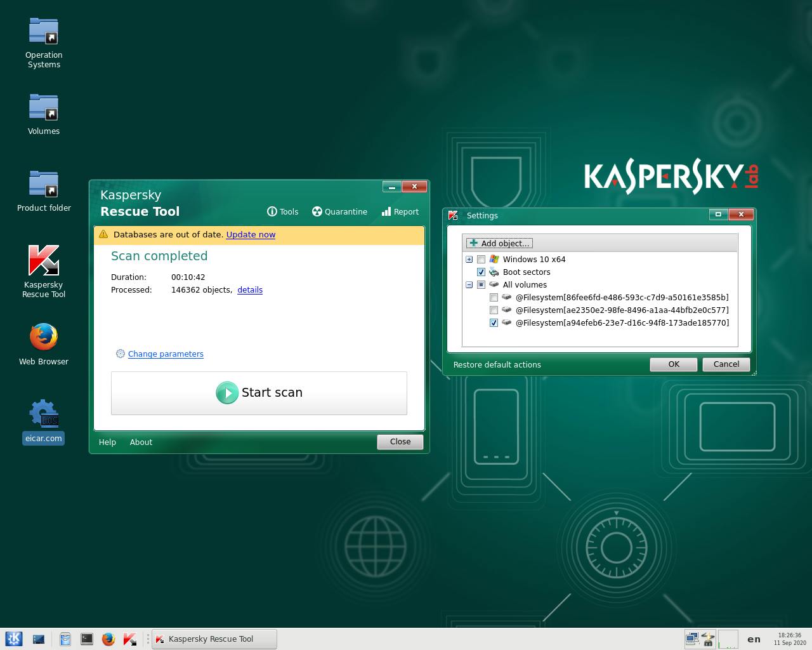812x650 pixels.
Task: Close the Rescue Tool window via title bar X
Action: pyautogui.click(x=414, y=187)
